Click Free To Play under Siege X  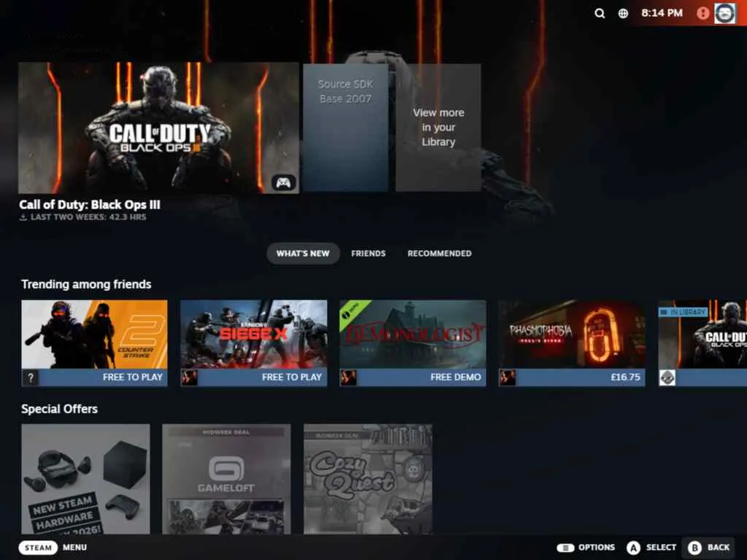tap(292, 377)
